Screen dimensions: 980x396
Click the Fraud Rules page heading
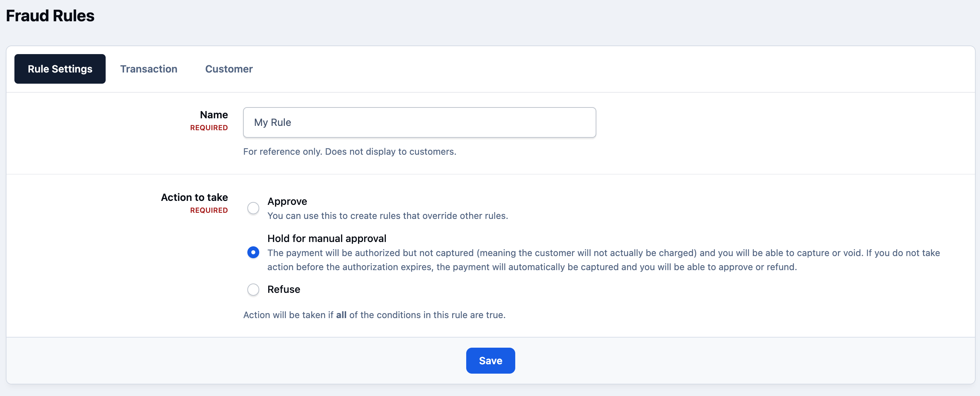(x=50, y=16)
